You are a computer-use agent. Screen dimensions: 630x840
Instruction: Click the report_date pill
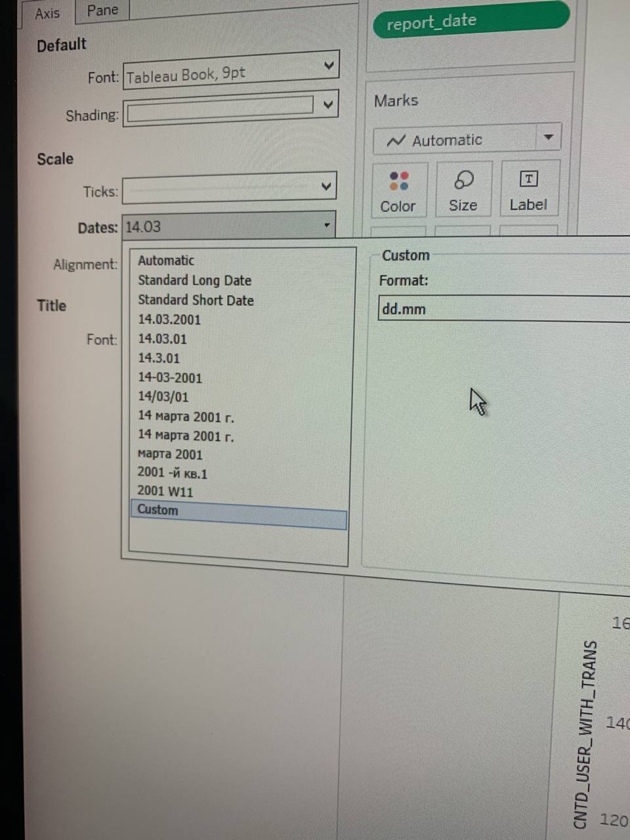click(x=471, y=20)
